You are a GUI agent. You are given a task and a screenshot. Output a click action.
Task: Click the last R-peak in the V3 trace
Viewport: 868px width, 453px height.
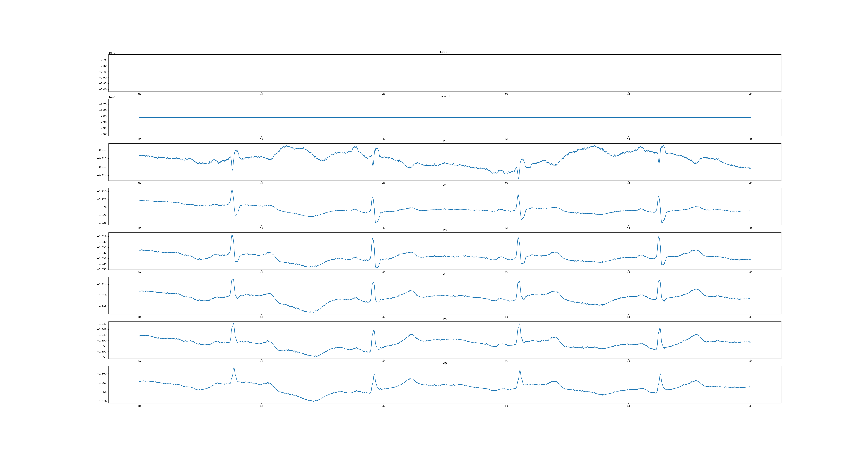(658, 237)
